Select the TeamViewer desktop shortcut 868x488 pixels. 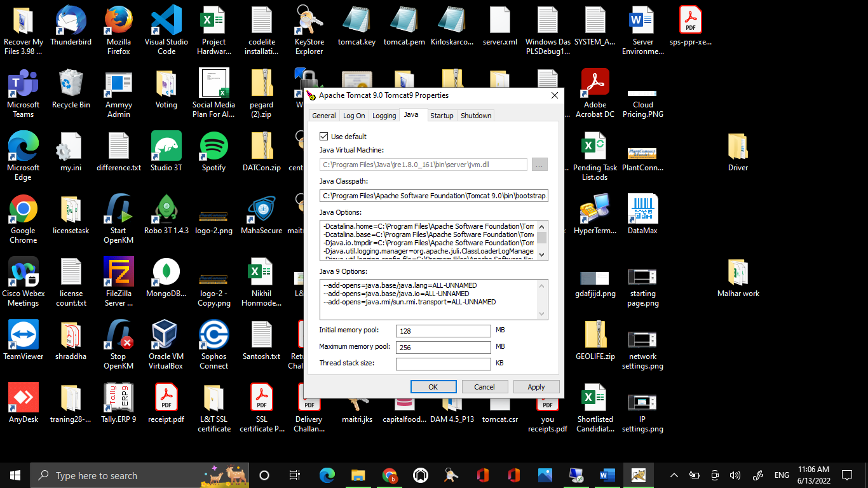pyautogui.click(x=24, y=340)
